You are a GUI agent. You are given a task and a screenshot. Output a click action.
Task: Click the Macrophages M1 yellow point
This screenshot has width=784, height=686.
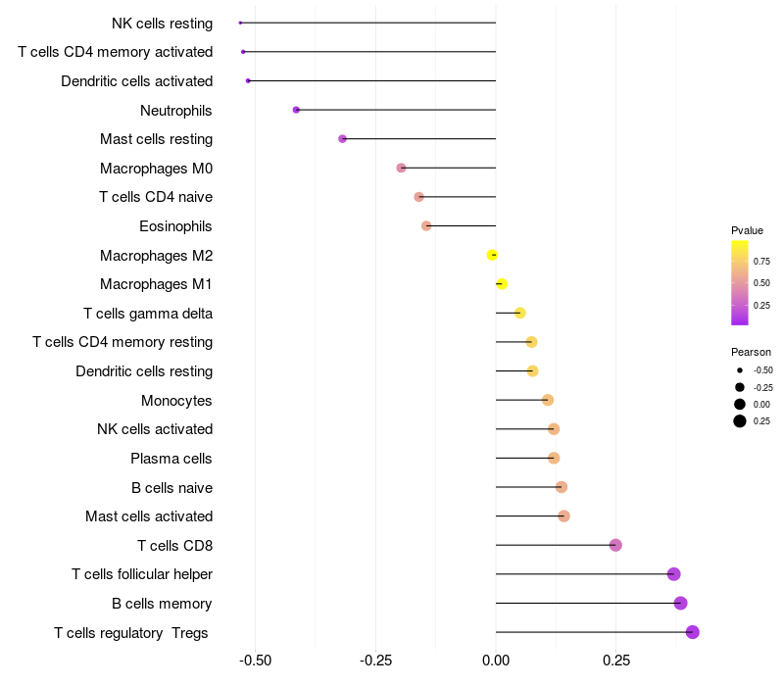pos(502,284)
